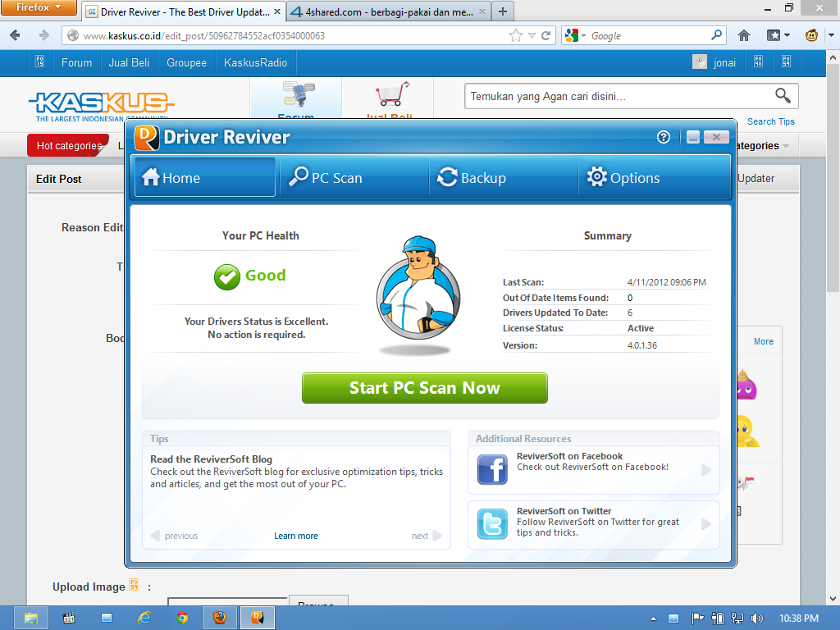The height and width of the screenshot is (630, 840).
Task: Open Forum in Kaskus top navigation
Action: click(76, 62)
